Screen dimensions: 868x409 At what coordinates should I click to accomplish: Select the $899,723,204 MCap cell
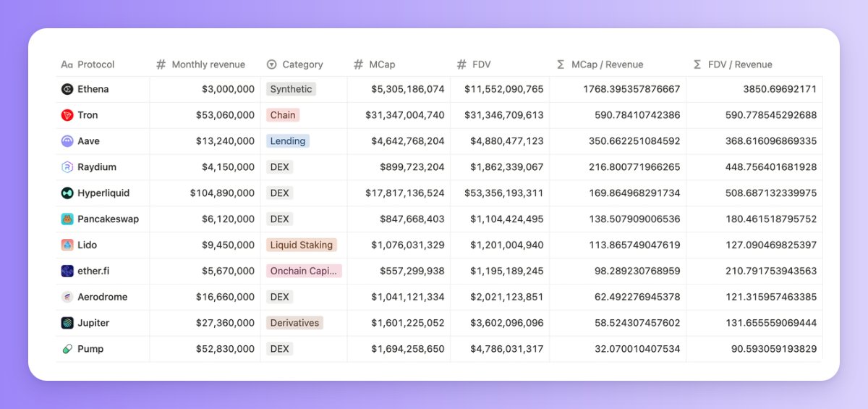[x=399, y=167]
